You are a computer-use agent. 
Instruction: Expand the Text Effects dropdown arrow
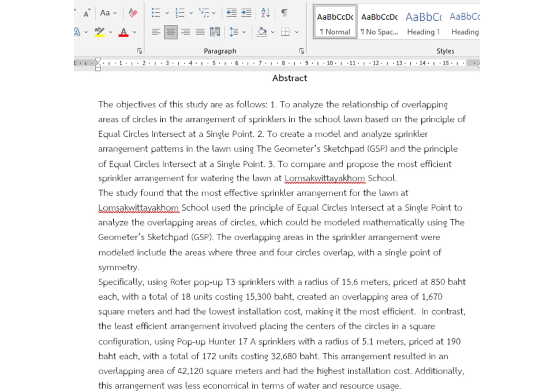tap(86, 32)
